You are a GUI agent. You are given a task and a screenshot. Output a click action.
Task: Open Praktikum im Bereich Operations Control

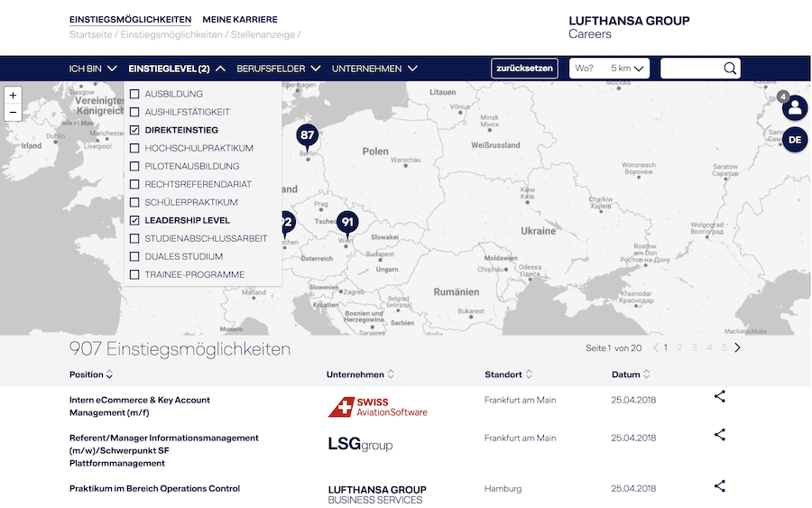point(154,489)
